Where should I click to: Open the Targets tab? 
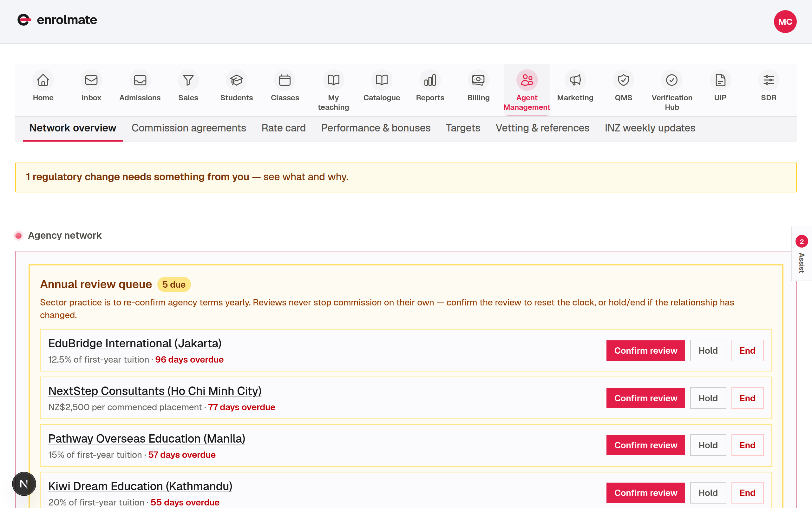point(463,128)
